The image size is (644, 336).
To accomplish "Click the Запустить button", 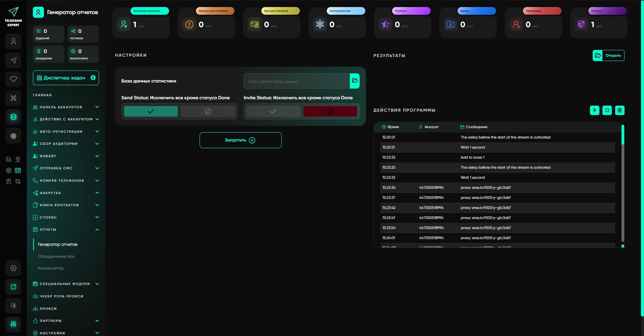I will pyautogui.click(x=240, y=140).
